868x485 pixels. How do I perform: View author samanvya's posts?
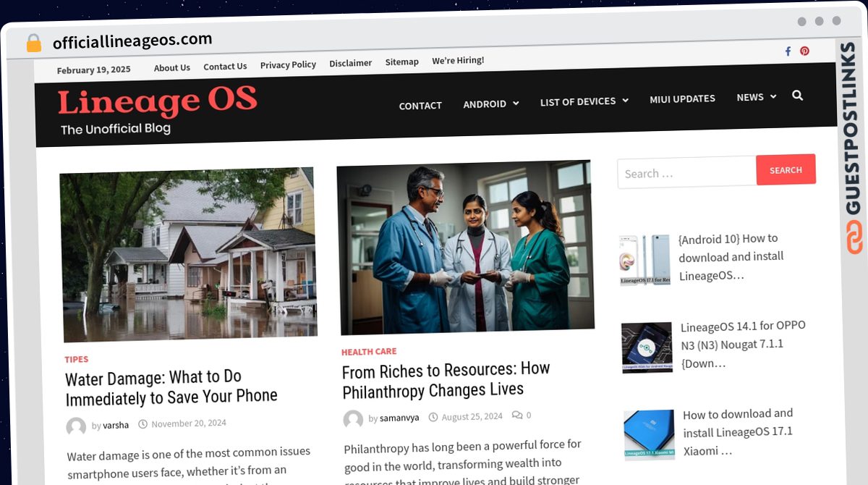(x=399, y=418)
